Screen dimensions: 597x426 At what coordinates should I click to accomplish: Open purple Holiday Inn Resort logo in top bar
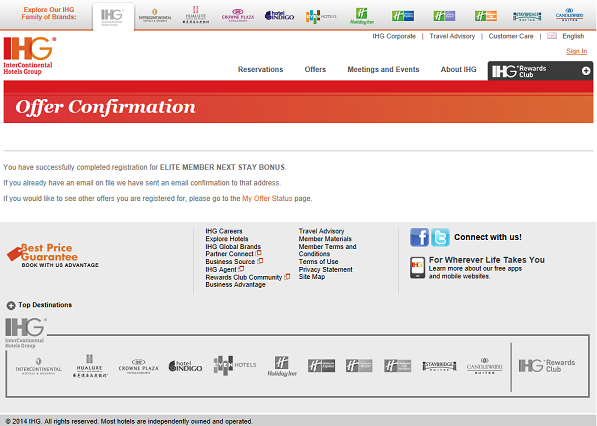[x=444, y=16]
